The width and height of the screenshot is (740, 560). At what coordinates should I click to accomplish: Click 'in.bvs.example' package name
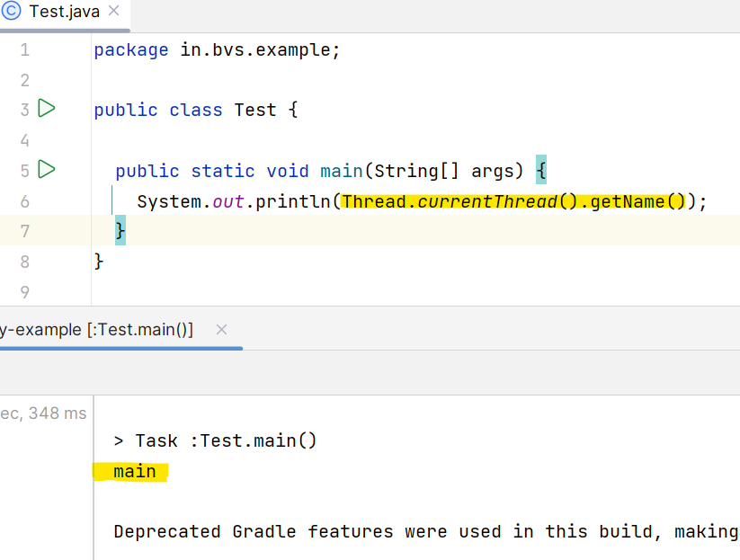tap(255, 49)
